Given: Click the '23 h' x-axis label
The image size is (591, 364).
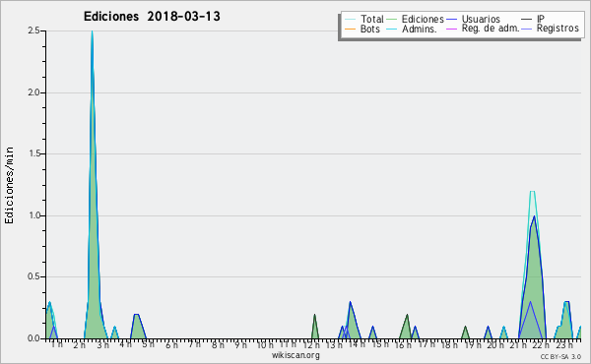Looking at the screenshot, I should point(564,344).
